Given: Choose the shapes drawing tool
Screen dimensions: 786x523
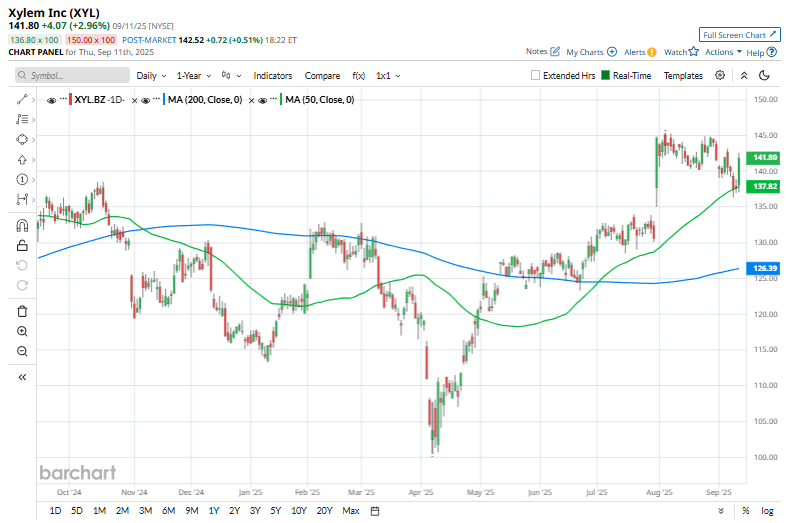Looking at the screenshot, I should pyautogui.click(x=22, y=139).
